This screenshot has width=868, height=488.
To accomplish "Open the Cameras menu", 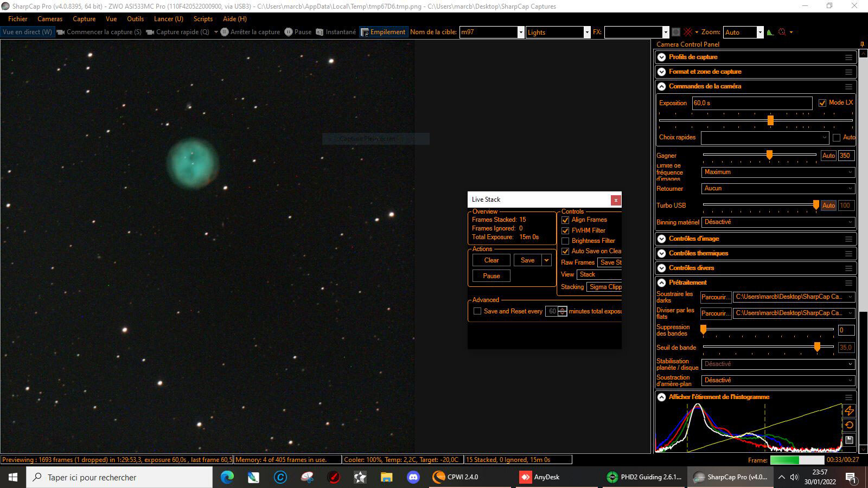I will tap(50, 19).
